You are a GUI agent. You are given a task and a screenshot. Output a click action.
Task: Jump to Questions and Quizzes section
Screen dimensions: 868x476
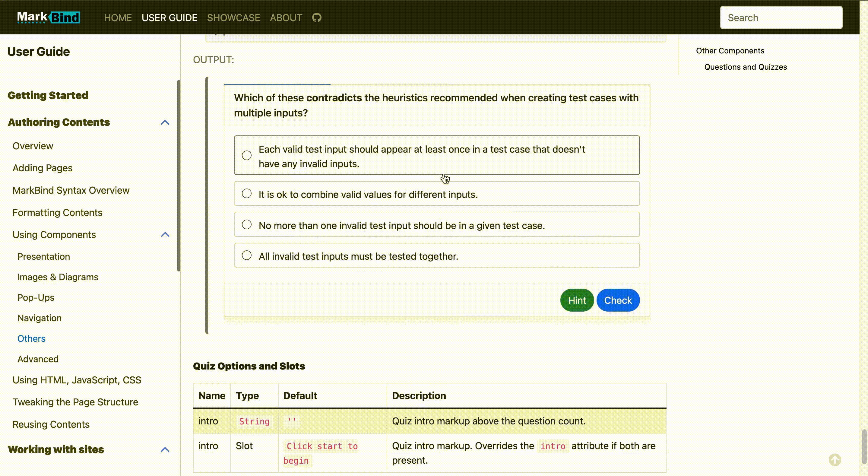745,67
